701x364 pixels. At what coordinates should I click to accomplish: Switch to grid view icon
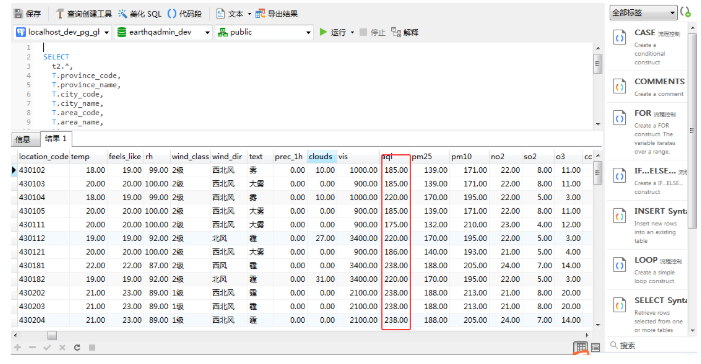pyautogui.click(x=581, y=347)
